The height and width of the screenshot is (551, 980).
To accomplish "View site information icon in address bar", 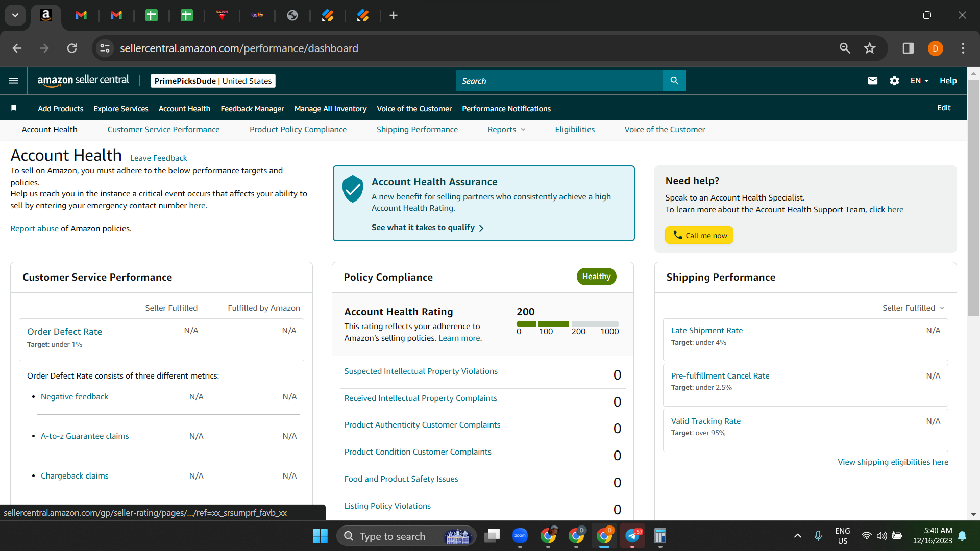I will (x=105, y=48).
